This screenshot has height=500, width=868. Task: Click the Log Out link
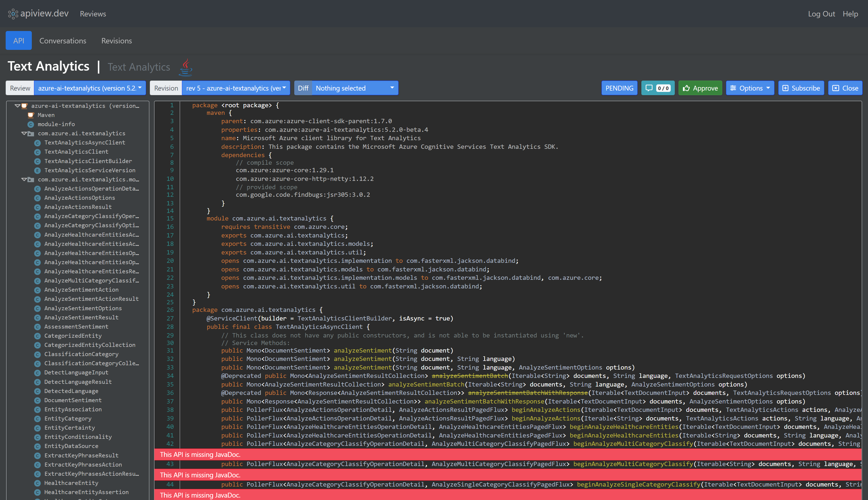pos(821,14)
